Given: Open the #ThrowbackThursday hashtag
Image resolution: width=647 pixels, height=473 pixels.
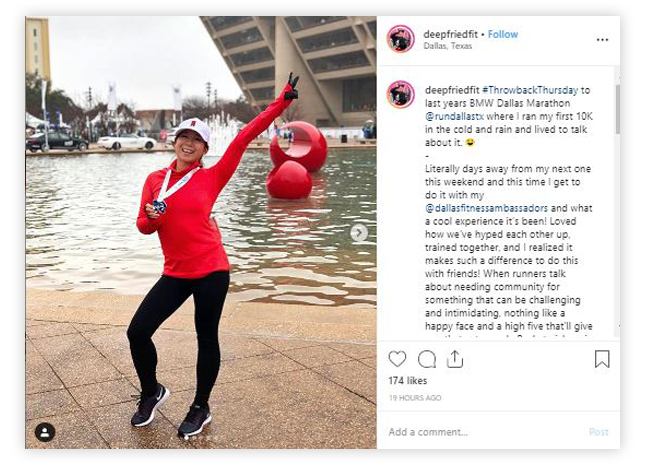Looking at the screenshot, I should pyautogui.click(x=530, y=90).
